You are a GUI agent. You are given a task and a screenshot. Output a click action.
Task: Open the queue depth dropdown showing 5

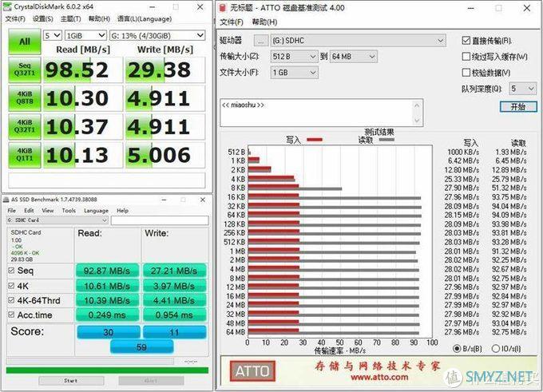pos(522,89)
